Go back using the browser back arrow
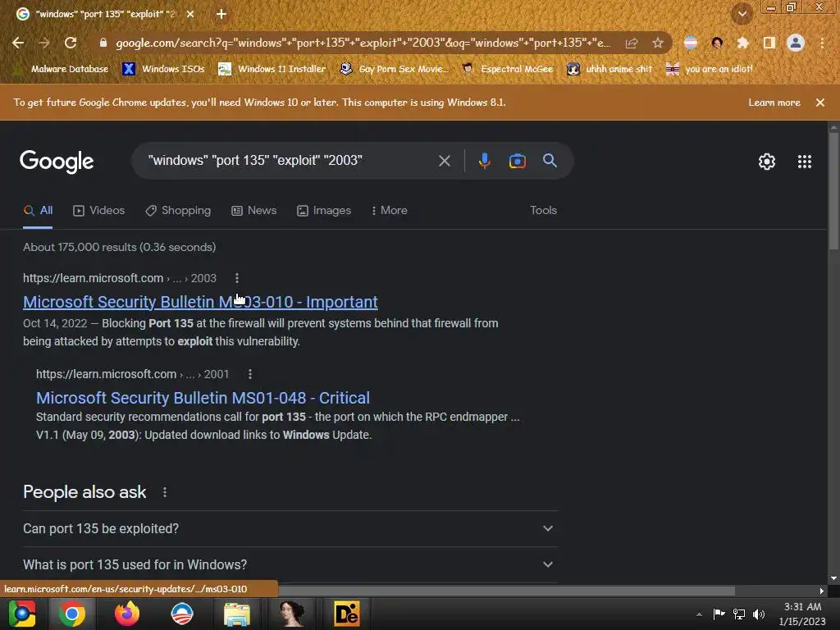 pos(18,43)
